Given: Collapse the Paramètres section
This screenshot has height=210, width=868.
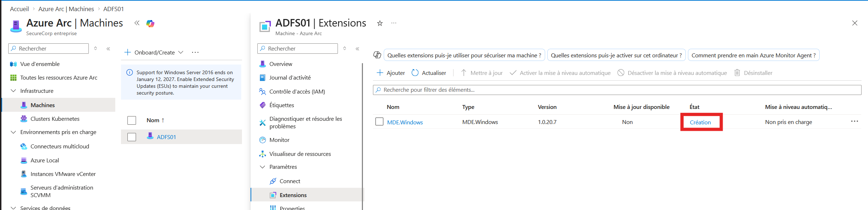Looking at the screenshot, I should 262,167.
